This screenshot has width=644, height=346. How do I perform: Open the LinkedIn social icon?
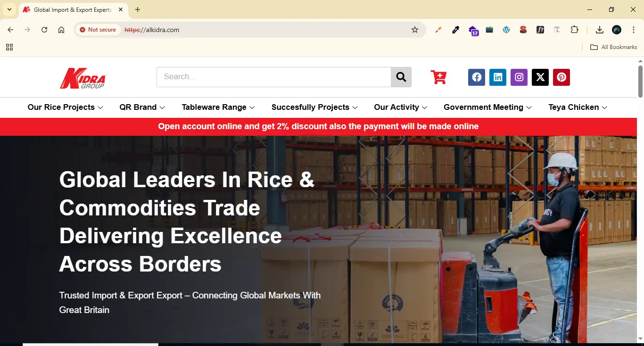click(x=497, y=77)
